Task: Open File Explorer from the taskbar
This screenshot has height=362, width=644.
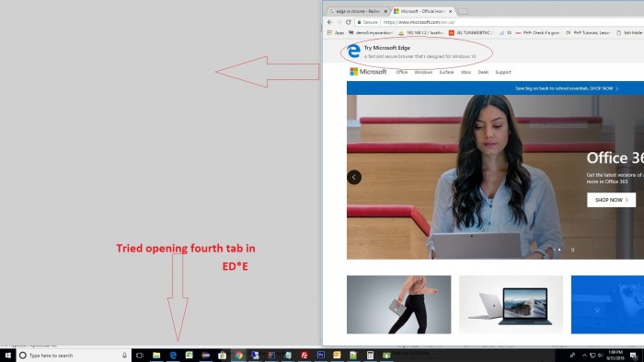Action: [156, 356]
